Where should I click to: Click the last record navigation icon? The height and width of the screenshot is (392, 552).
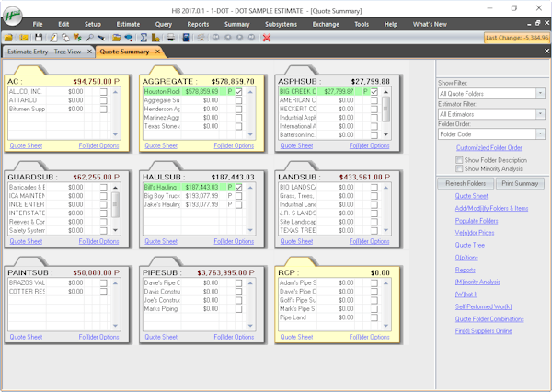(x=252, y=37)
